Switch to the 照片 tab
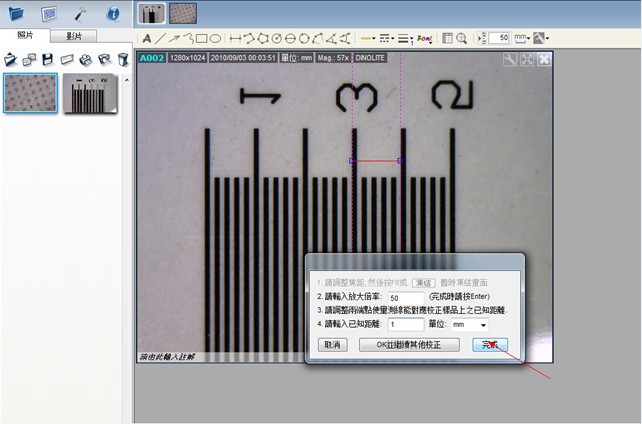This screenshot has height=424, width=642. [x=24, y=35]
